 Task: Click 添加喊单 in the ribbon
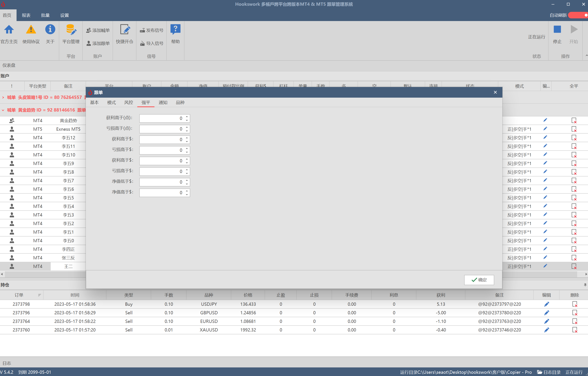[x=98, y=30]
